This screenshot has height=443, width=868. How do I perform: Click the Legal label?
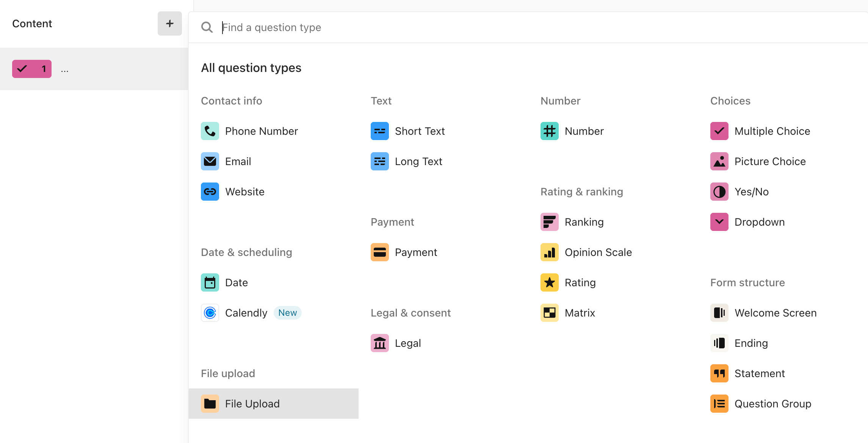[x=408, y=343]
